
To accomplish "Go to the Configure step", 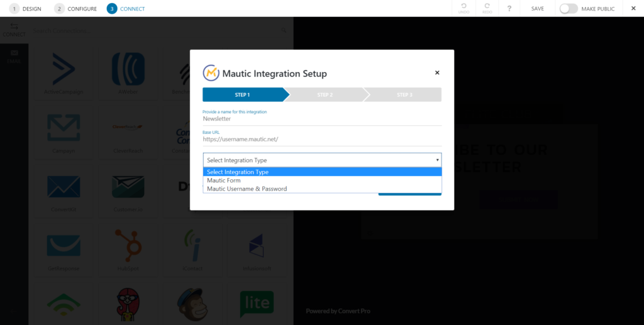I will pyautogui.click(x=75, y=9).
